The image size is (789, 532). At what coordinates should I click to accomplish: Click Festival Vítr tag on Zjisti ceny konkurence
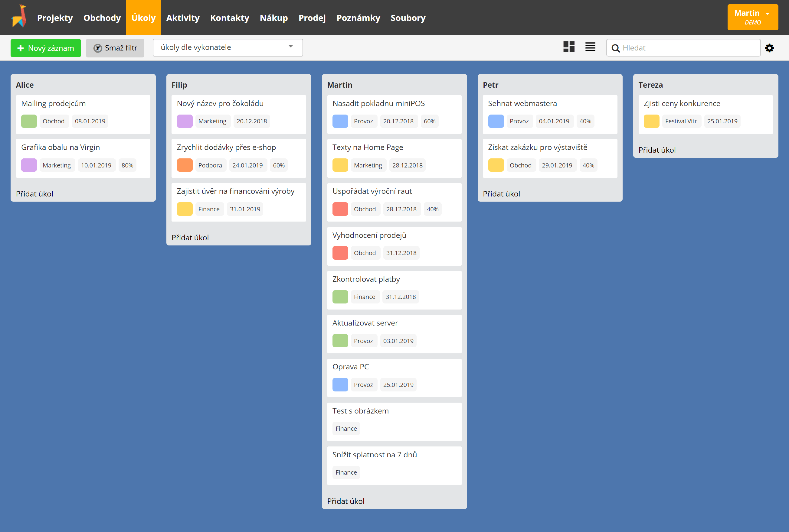point(681,121)
